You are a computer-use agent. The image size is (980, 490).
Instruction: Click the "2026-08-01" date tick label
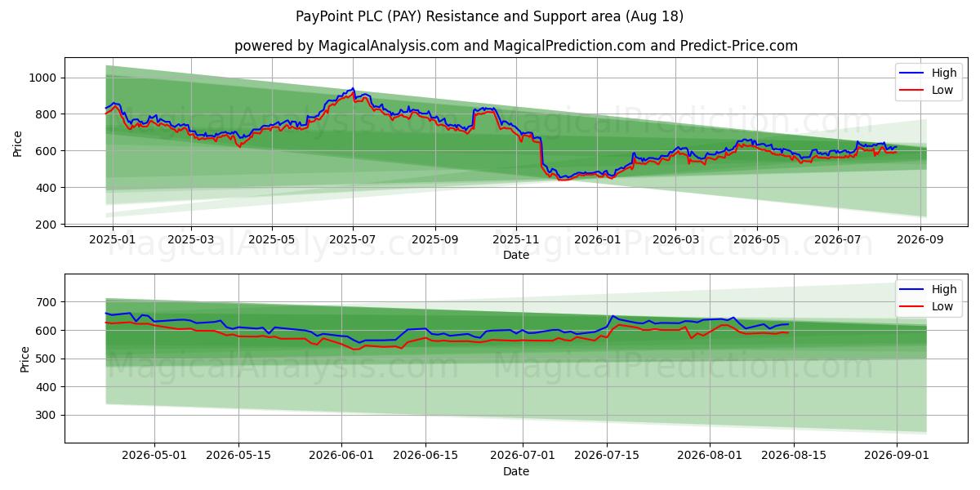(x=709, y=457)
